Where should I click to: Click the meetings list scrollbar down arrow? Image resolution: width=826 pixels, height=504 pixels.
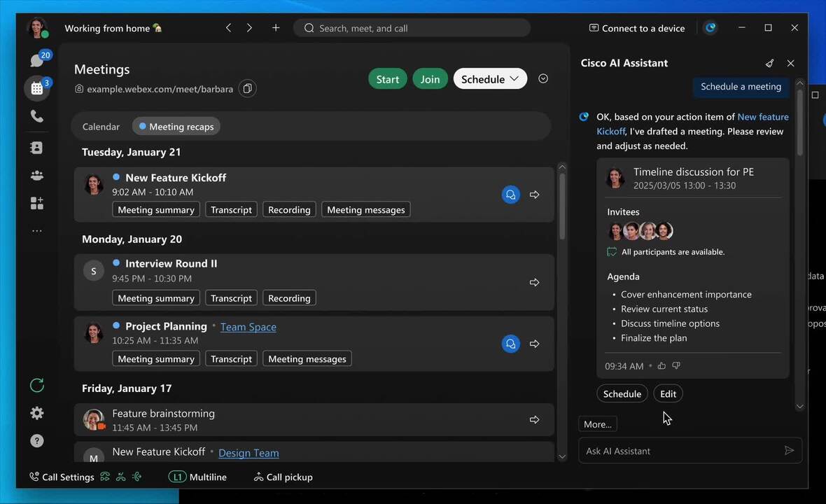click(561, 456)
